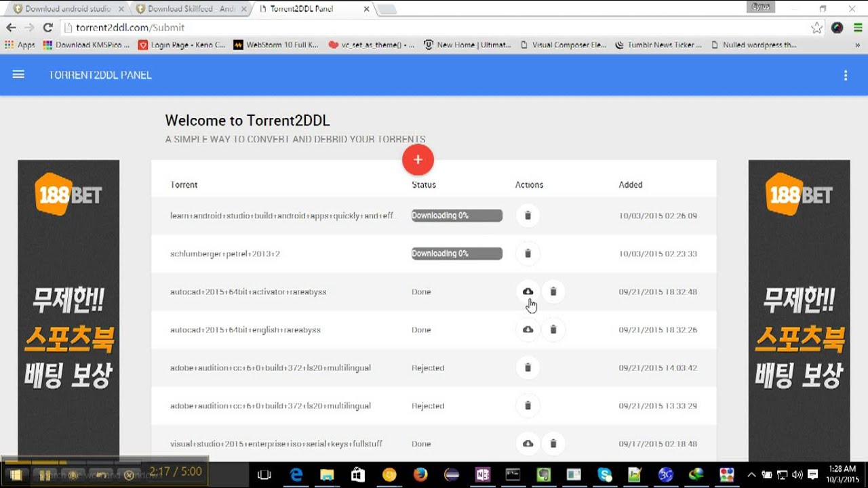This screenshot has height=488, width=868.
Task: Reload the page with the refresh icon
Action: (x=47, y=28)
